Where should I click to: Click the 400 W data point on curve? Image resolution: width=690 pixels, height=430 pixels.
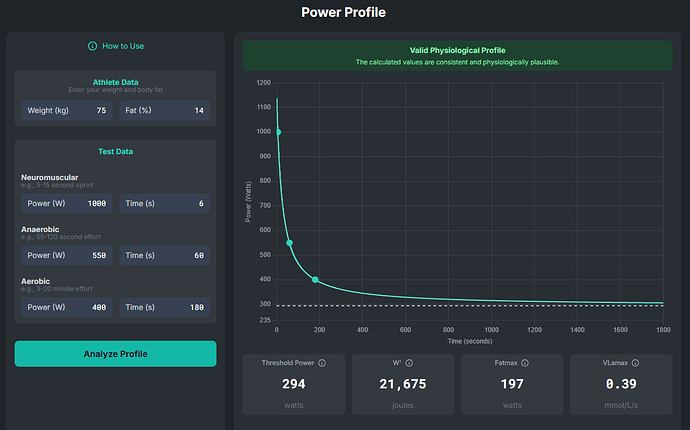tap(316, 280)
